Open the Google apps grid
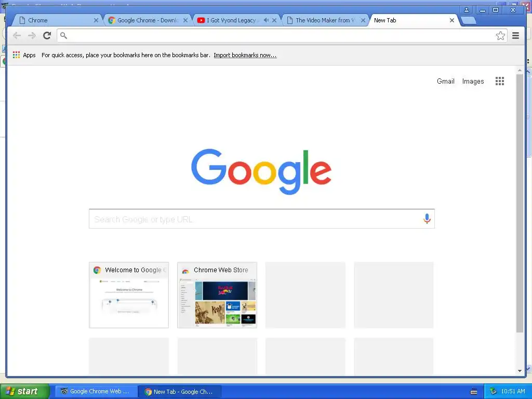 pyautogui.click(x=499, y=81)
